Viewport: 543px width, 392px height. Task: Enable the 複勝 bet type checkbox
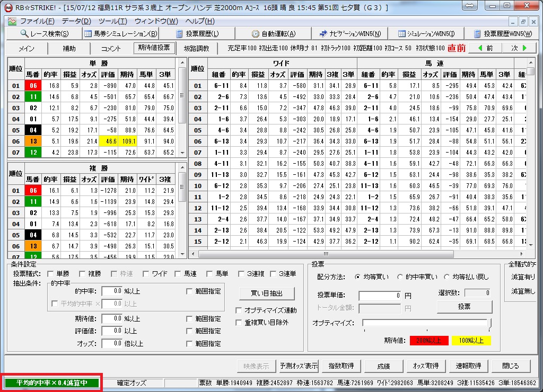coord(82,274)
